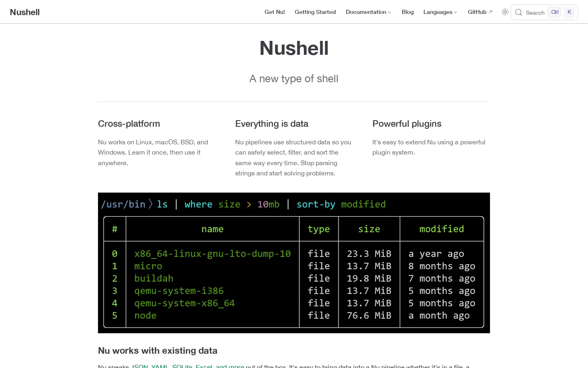Select the Everything is data heading

coord(272,124)
